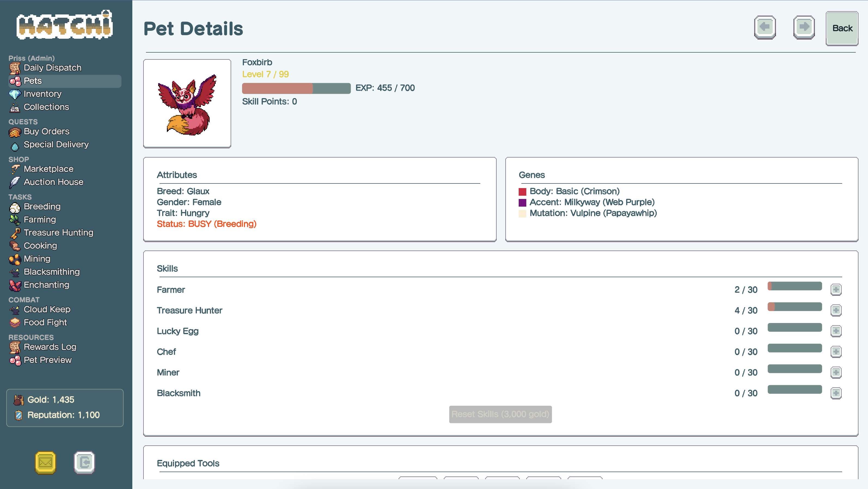Click the logout door icon

pyautogui.click(x=84, y=462)
